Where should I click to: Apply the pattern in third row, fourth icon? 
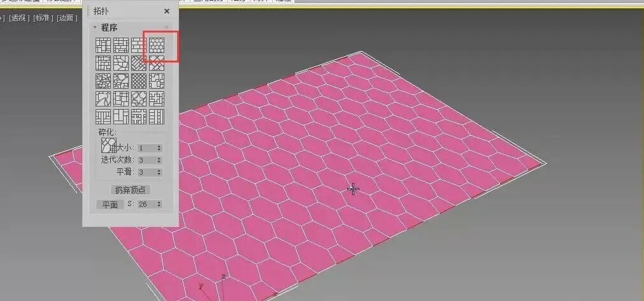click(x=157, y=81)
